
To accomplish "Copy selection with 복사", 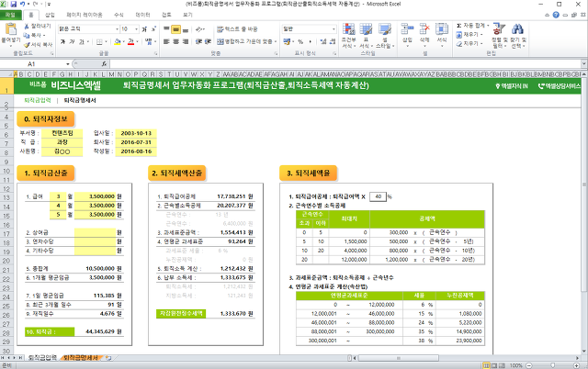I will click(34, 35).
